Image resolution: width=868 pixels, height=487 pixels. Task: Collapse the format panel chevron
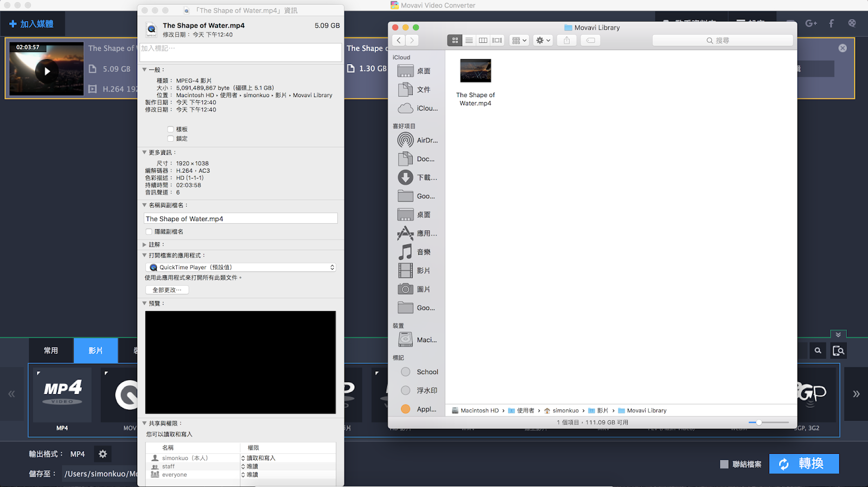coord(838,334)
